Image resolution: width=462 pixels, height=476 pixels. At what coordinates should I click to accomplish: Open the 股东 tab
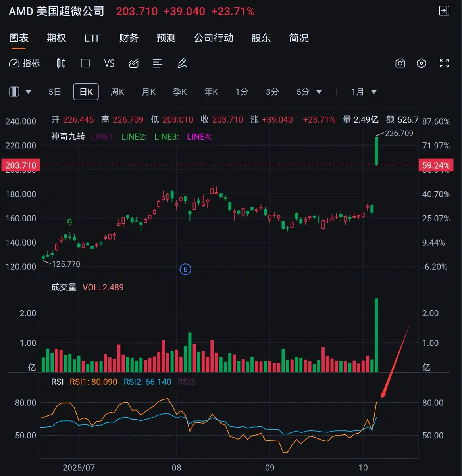(261, 38)
